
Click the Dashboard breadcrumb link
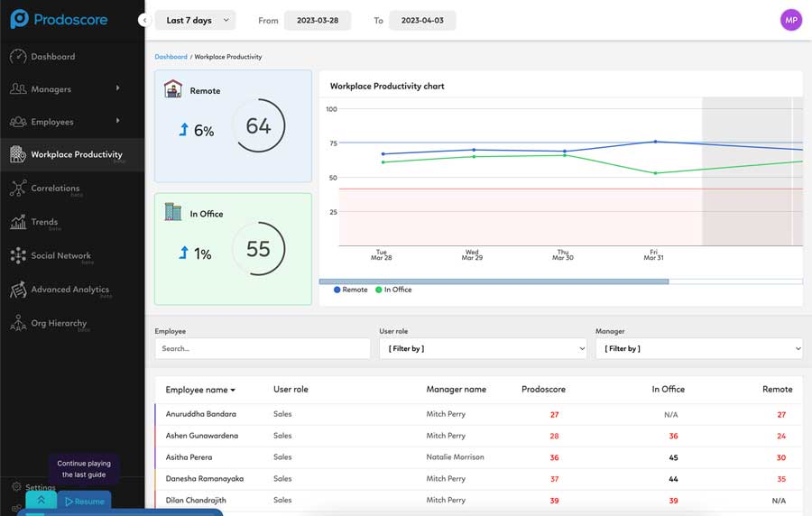click(x=171, y=57)
